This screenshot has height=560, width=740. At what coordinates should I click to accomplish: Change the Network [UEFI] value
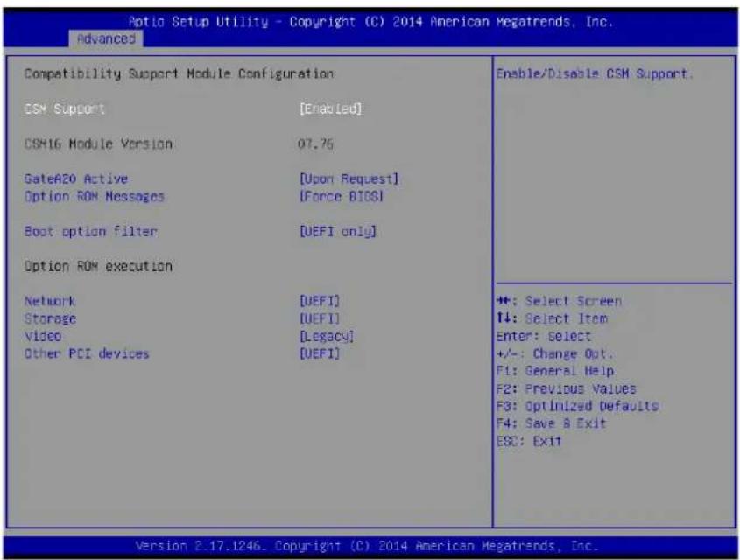(x=320, y=301)
